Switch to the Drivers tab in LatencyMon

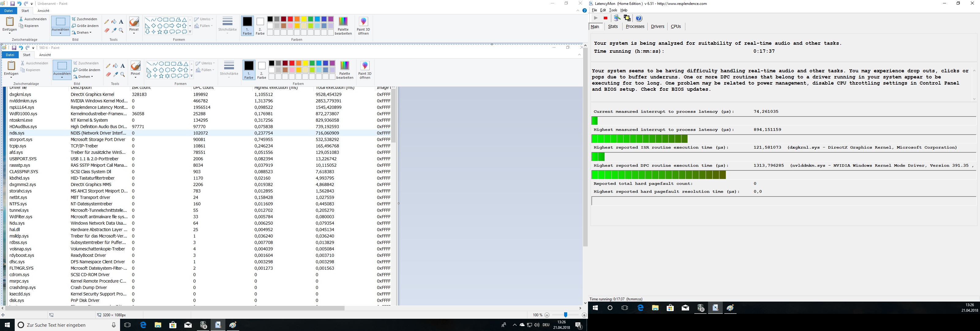click(658, 27)
